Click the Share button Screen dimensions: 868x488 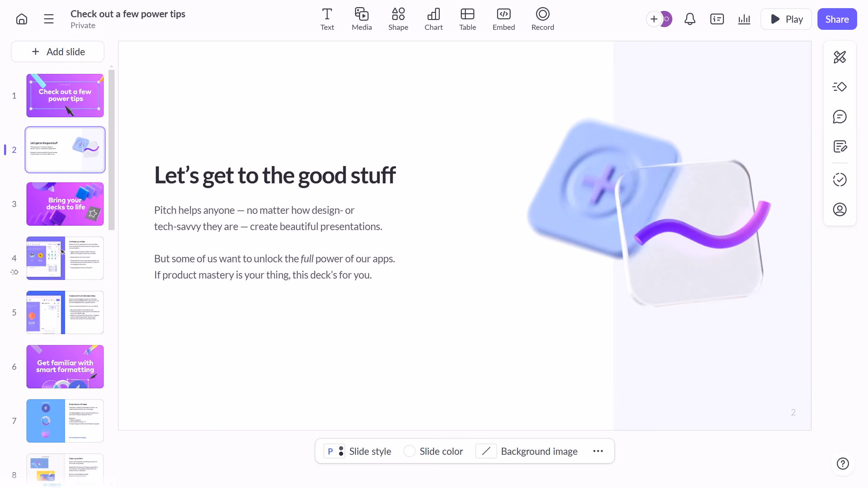837,19
